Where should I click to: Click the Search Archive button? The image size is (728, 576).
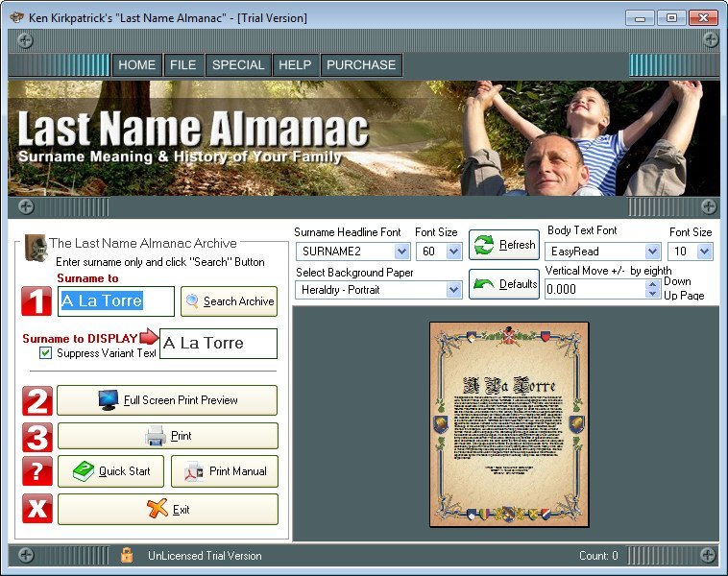click(x=230, y=301)
